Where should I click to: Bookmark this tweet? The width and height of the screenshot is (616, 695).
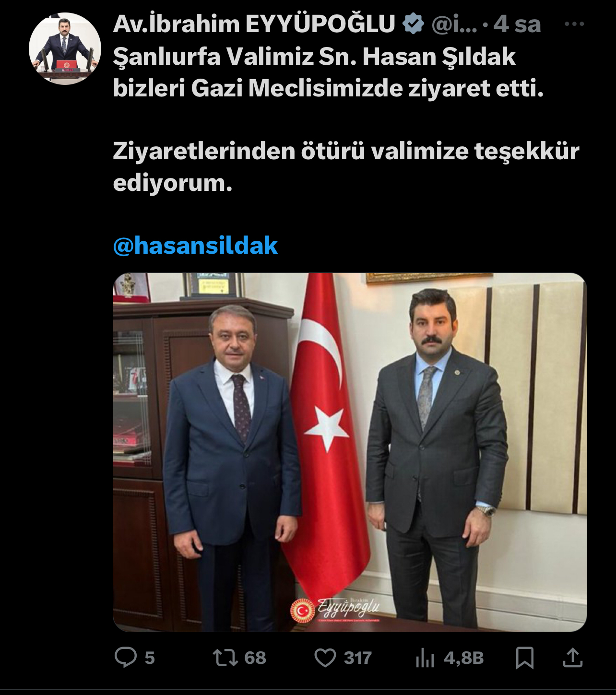524,658
